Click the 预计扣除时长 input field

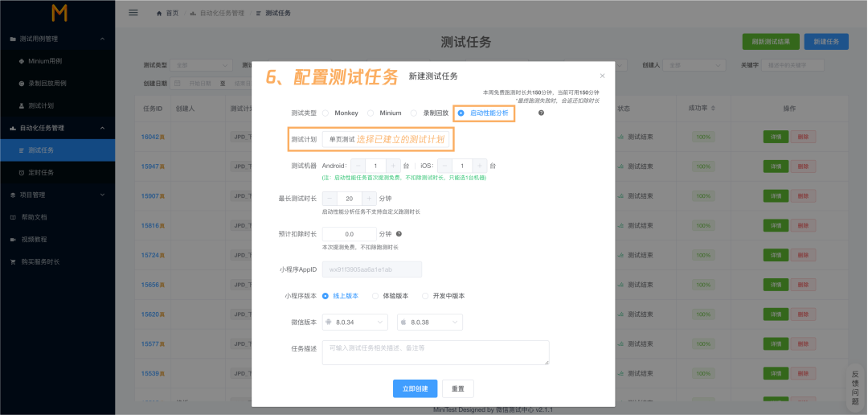click(350, 234)
